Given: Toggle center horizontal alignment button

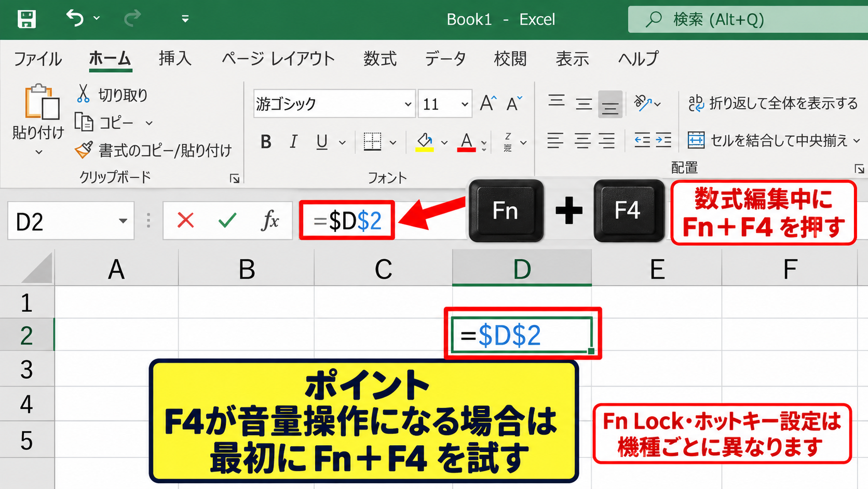Looking at the screenshot, I should [582, 140].
